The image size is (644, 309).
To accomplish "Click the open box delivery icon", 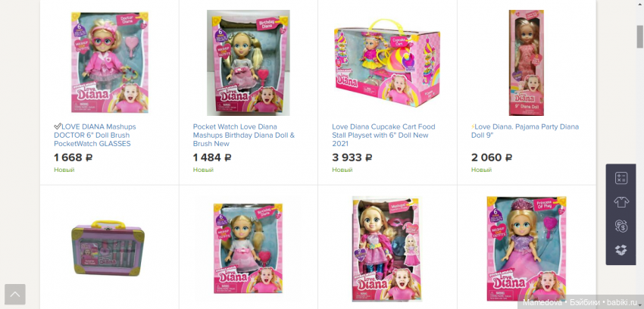I will [621, 250].
